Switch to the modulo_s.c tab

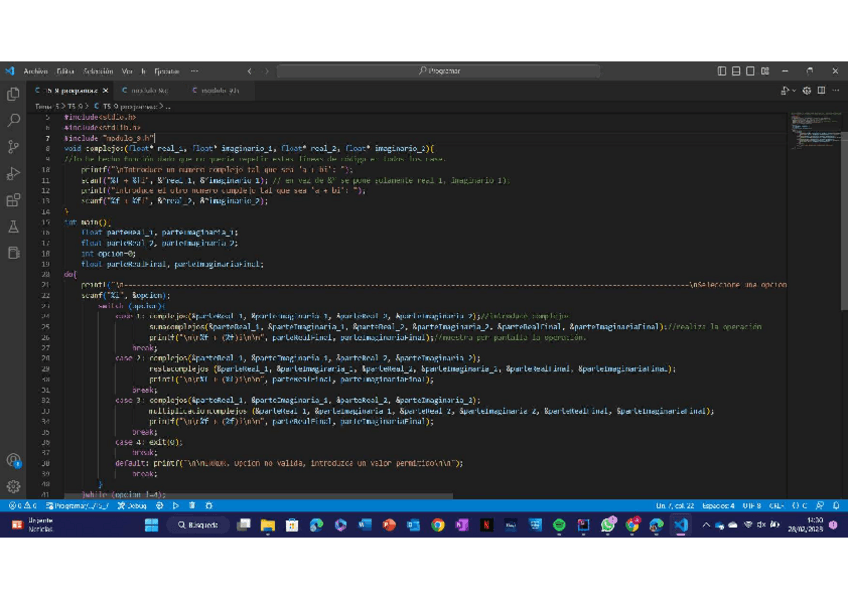pos(150,91)
